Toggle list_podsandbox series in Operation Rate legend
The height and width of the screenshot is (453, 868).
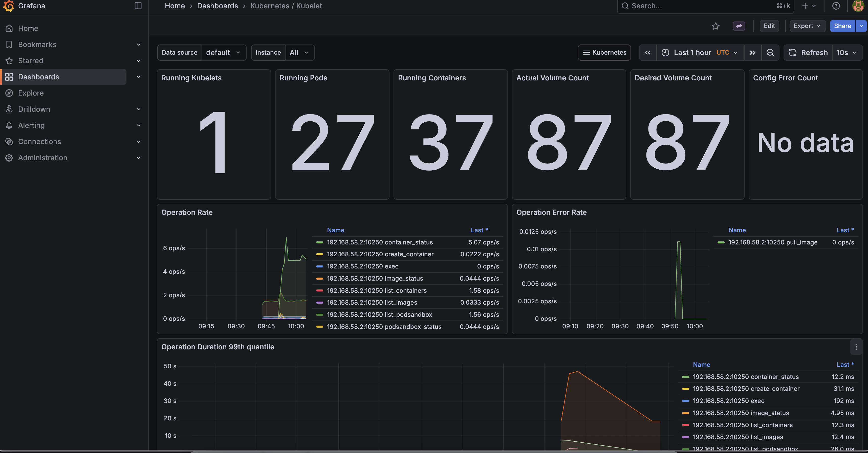pos(379,314)
